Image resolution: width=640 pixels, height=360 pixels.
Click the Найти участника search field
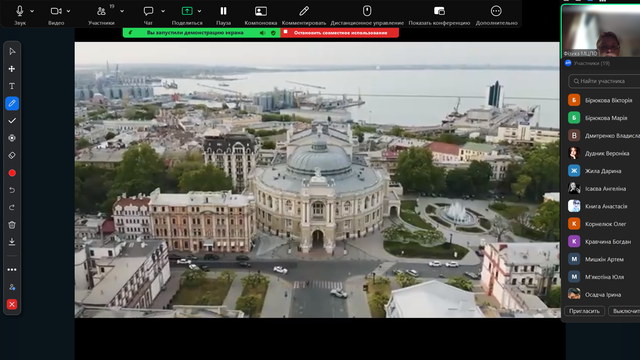(604, 81)
